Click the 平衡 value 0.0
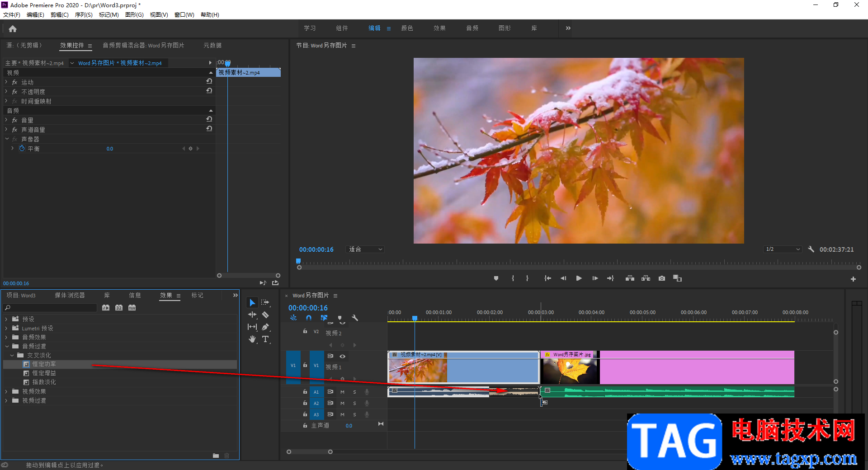This screenshot has width=868, height=470. (110, 149)
